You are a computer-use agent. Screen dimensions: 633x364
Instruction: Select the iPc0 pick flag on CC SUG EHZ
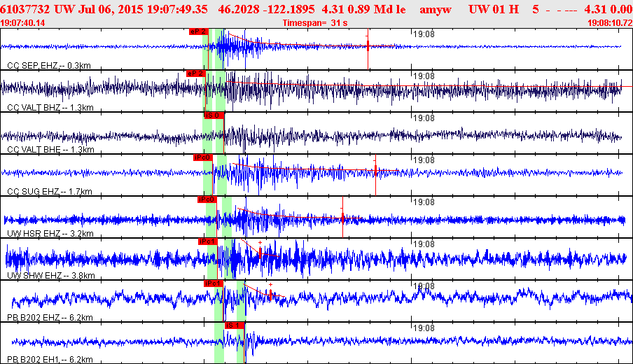(x=202, y=157)
